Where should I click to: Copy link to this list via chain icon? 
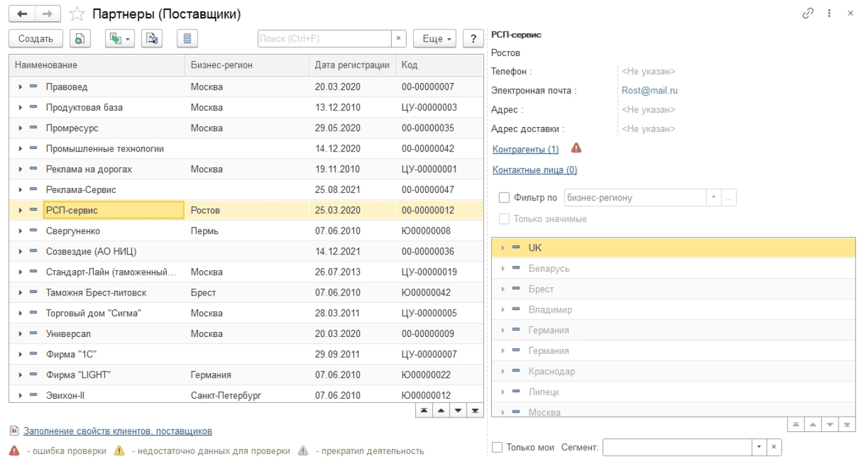[808, 13]
